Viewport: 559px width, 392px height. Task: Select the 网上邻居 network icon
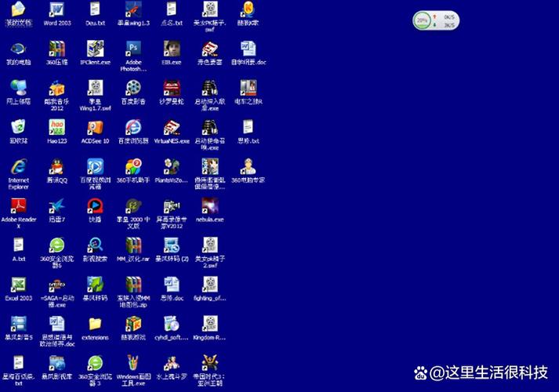pos(19,88)
